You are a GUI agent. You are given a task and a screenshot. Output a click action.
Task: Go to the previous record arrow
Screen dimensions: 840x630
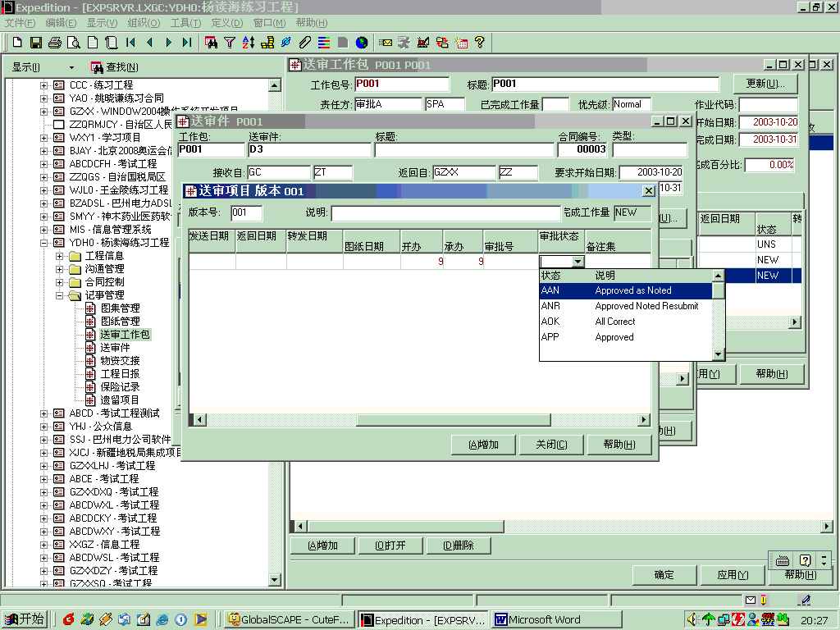point(149,43)
